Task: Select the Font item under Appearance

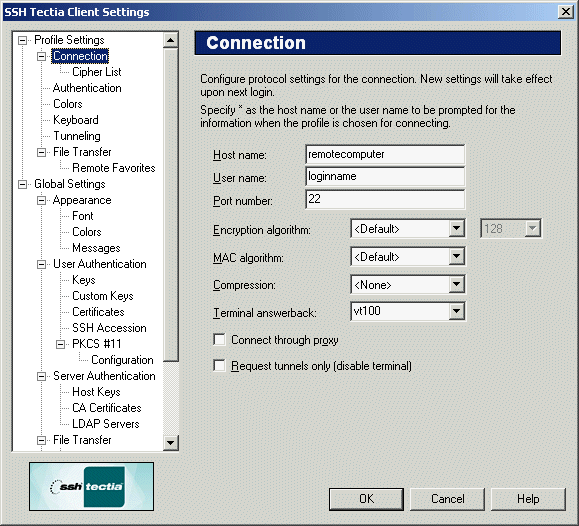Action: pos(83,216)
